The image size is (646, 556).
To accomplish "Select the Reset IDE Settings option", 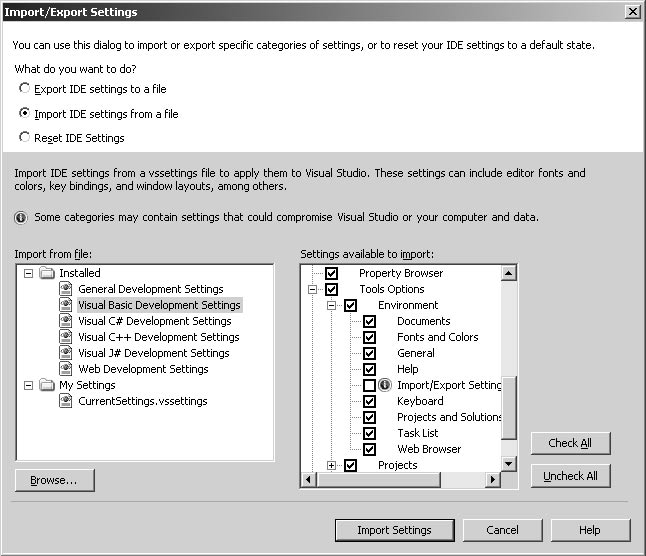I will (24, 137).
